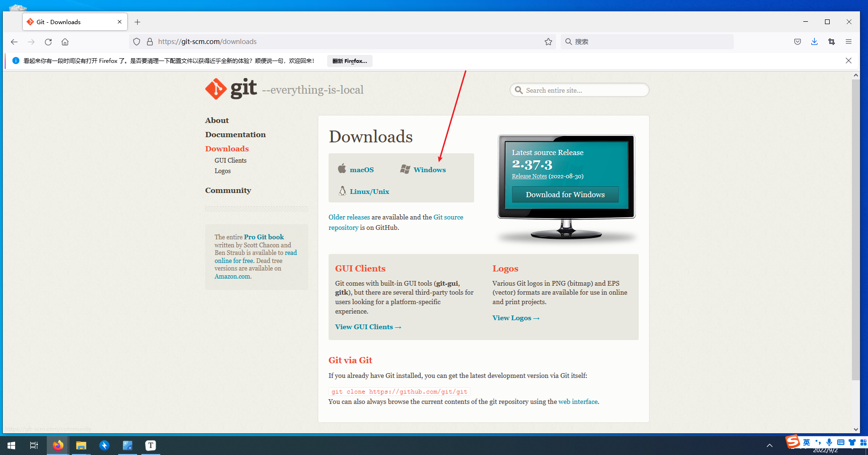Open the Downloads navigation item
Image resolution: width=868 pixels, height=455 pixels.
coord(227,149)
